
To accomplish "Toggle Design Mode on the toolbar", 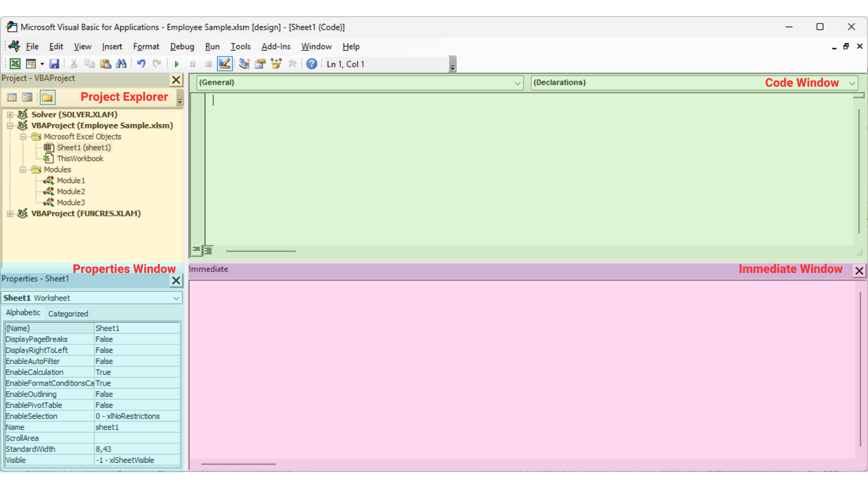I will coord(225,64).
